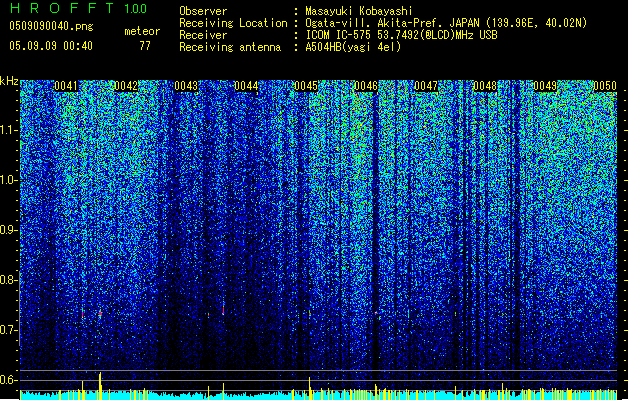Click the 1.0 frequency axis label
Screen dimensions: 629x400
[x=9, y=180]
